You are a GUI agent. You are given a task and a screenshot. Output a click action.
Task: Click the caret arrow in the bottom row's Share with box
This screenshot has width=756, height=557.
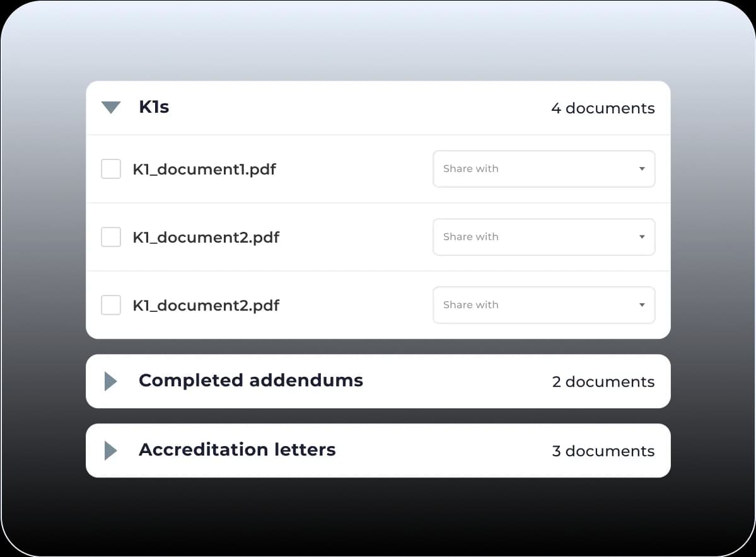(642, 305)
